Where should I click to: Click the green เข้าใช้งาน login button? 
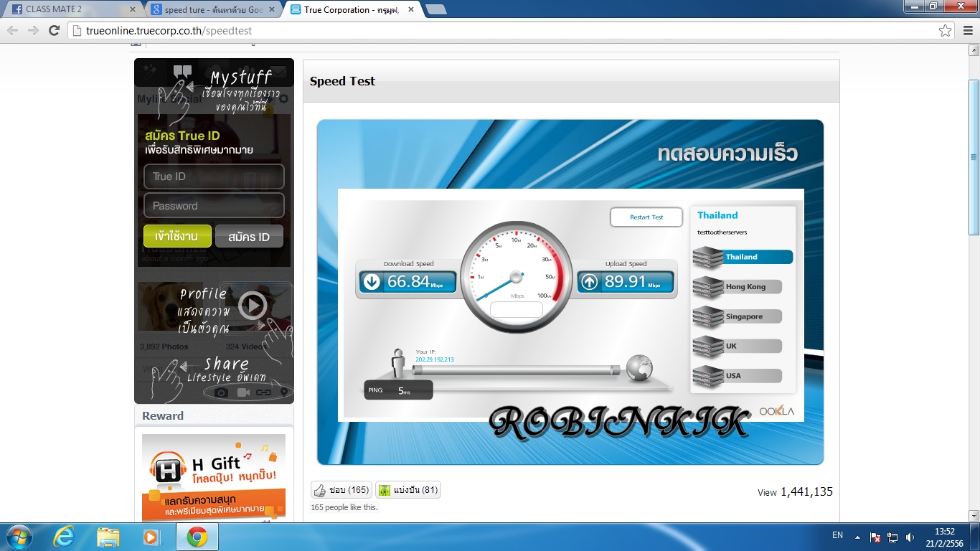[x=177, y=236]
